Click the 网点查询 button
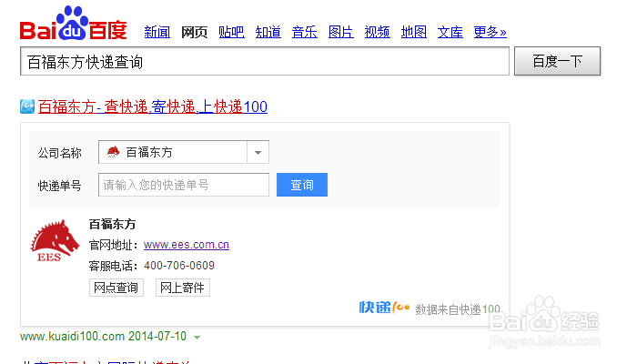Viewport: 637px width, 364px height. pyautogui.click(x=116, y=288)
